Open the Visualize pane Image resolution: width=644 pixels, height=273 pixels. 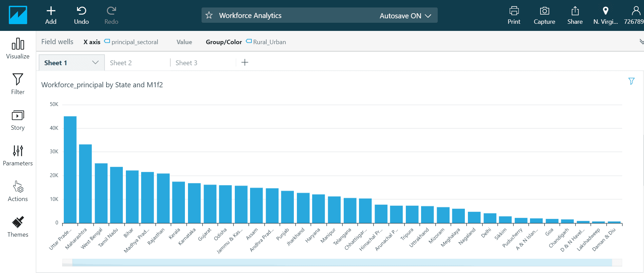pyautogui.click(x=18, y=49)
